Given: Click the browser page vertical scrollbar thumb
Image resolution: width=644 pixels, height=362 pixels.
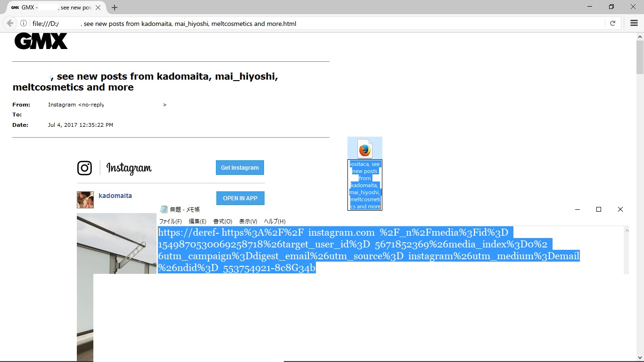Looking at the screenshot, I should (x=640, y=57).
